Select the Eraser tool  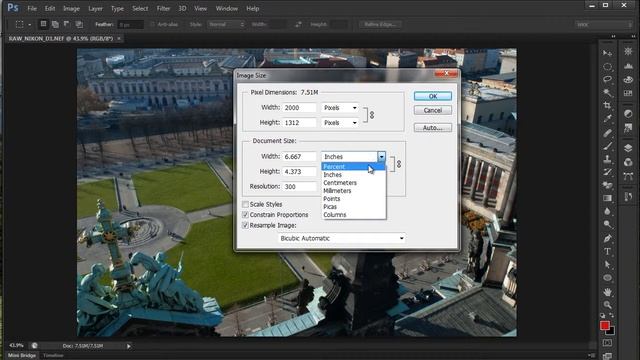pyautogui.click(x=607, y=185)
